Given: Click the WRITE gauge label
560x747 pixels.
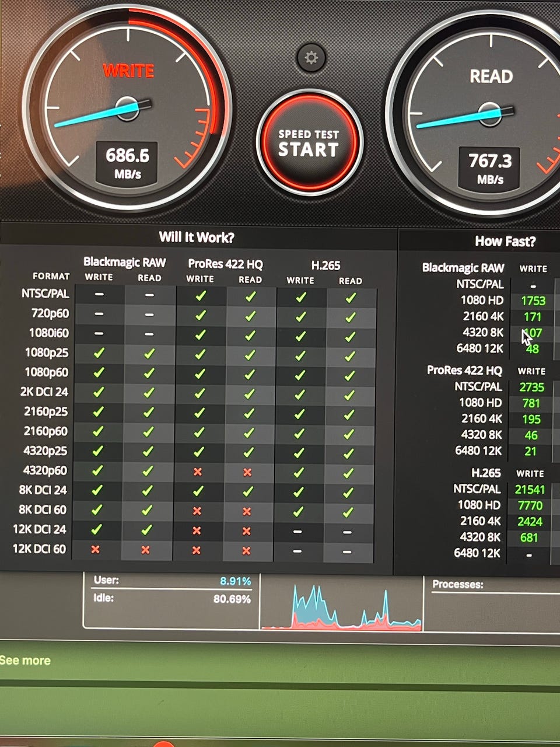Looking at the screenshot, I should click(128, 71).
